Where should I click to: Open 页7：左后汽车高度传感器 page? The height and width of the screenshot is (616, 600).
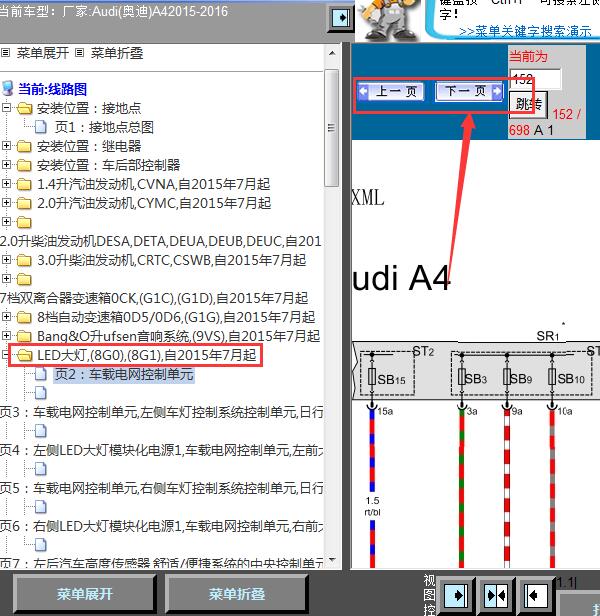(161, 563)
